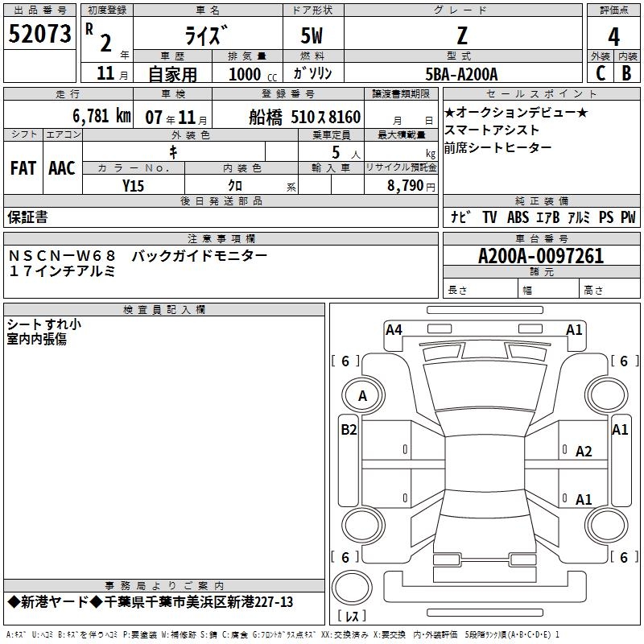Click the 新港ヤード address line

point(150,603)
